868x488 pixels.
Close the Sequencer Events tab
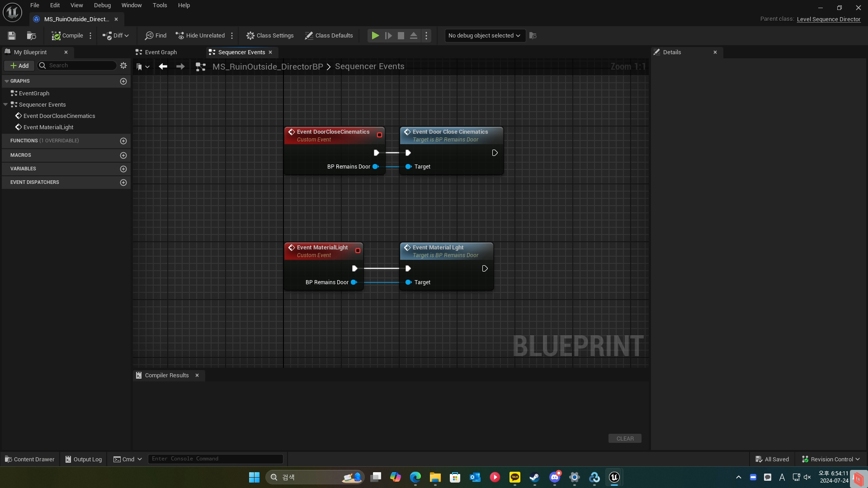coord(270,52)
